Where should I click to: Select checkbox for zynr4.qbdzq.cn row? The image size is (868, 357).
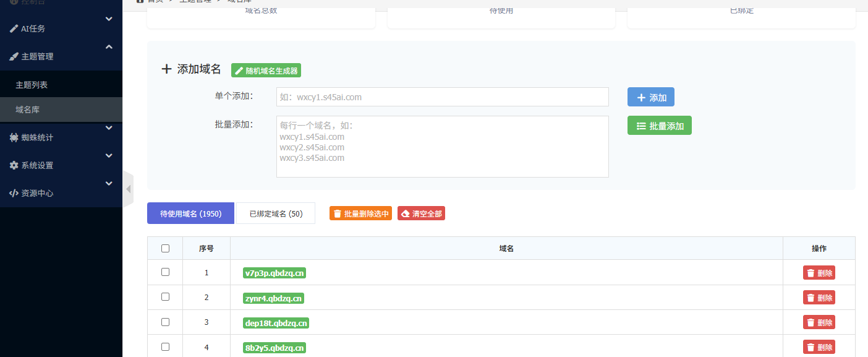tap(165, 296)
